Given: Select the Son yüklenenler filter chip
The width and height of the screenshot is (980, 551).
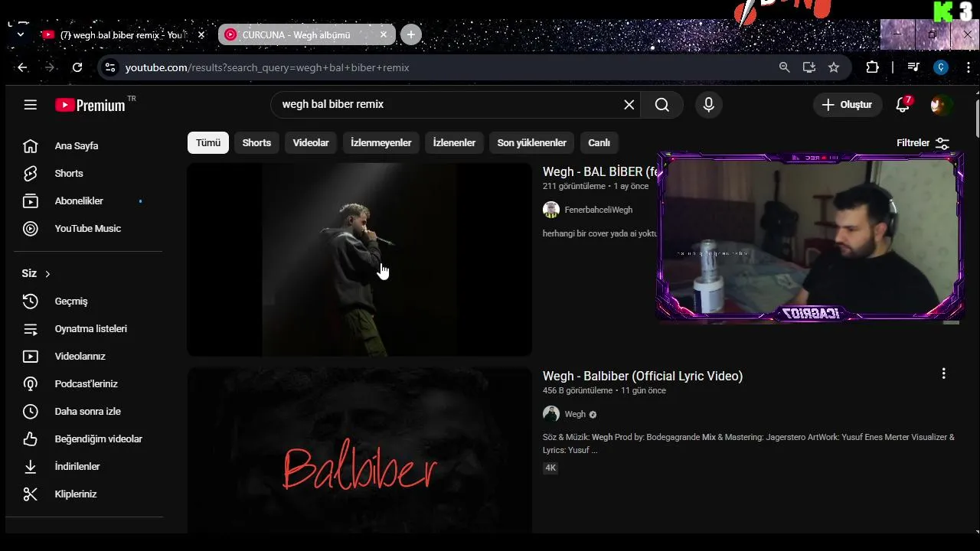Looking at the screenshot, I should pyautogui.click(x=532, y=143).
